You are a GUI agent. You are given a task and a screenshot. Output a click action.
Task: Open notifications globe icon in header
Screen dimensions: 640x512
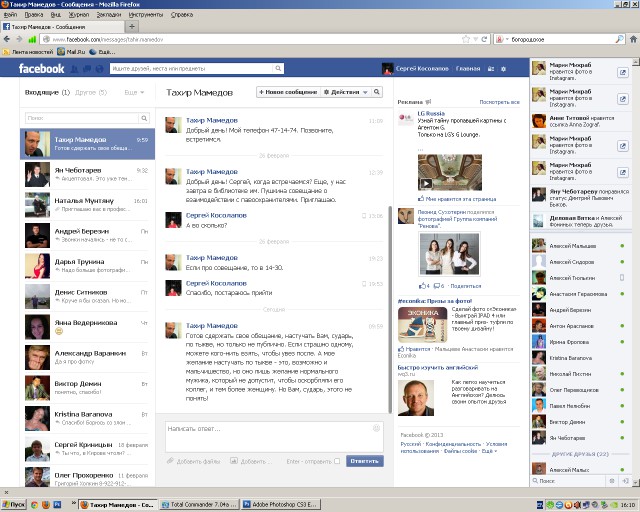click(99, 69)
